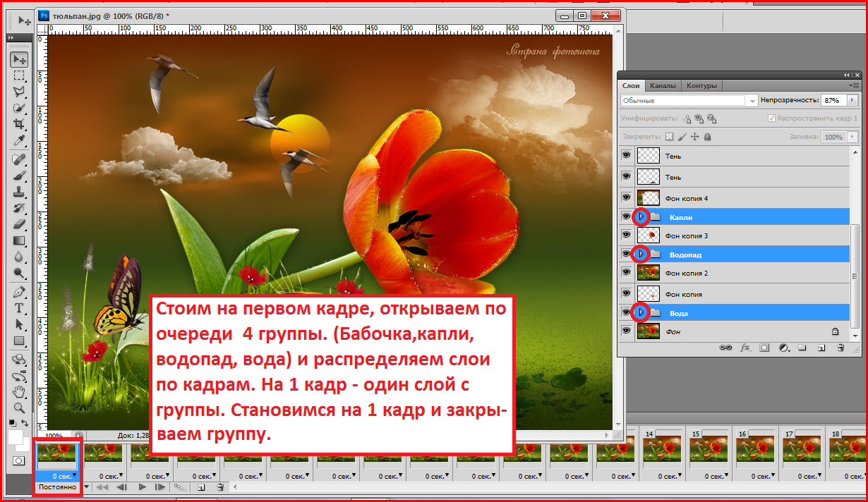The image size is (868, 502).
Task: Go to the first frame
Action: [102, 486]
